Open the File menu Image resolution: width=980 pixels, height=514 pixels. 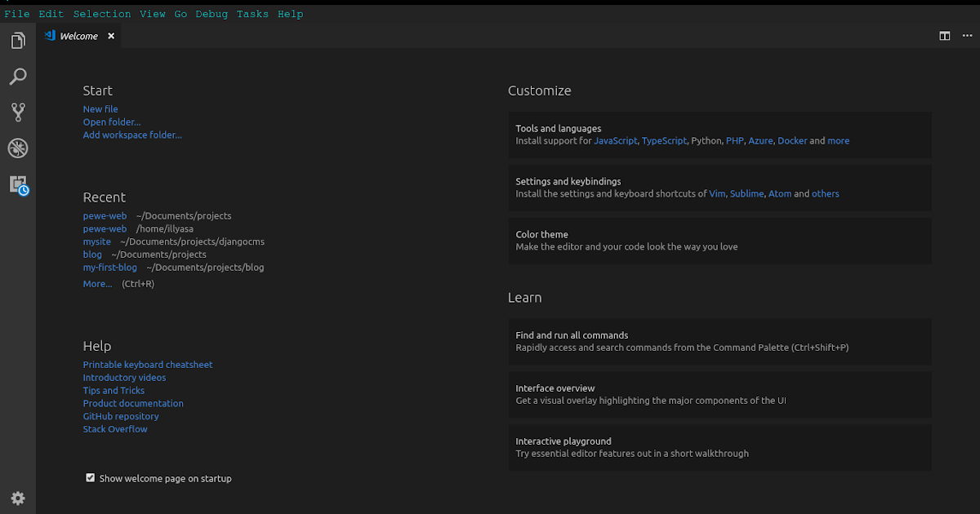[17, 14]
